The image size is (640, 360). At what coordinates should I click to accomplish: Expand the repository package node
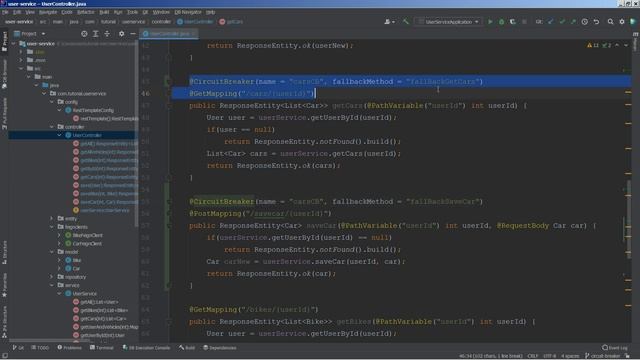click(52, 277)
